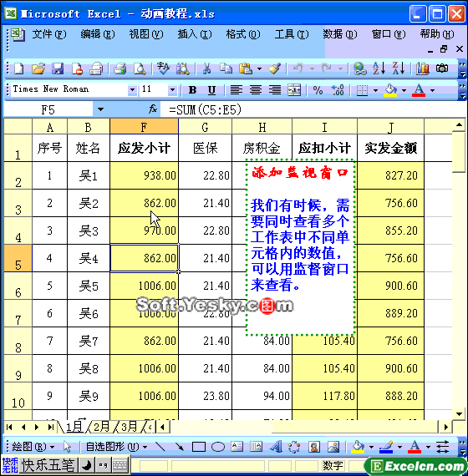Open the Paste options dropdown arrow
The width and height of the screenshot is (468, 476).
tap(259, 68)
